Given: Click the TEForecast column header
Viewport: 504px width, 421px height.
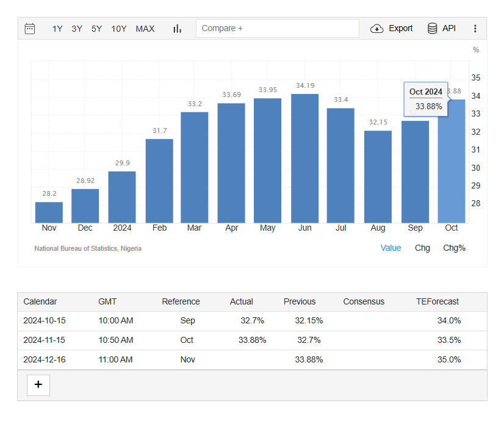Looking at the screenshot, I should [x=437, y=301].
